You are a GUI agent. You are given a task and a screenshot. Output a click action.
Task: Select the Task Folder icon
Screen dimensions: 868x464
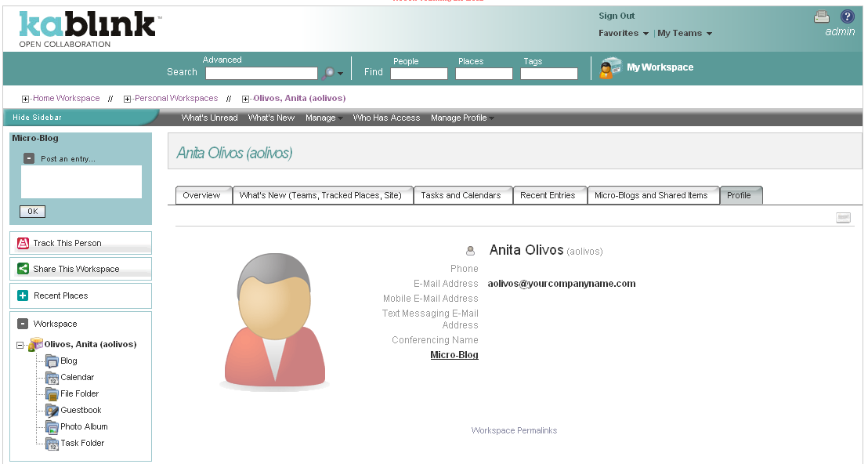pos(51,443)
